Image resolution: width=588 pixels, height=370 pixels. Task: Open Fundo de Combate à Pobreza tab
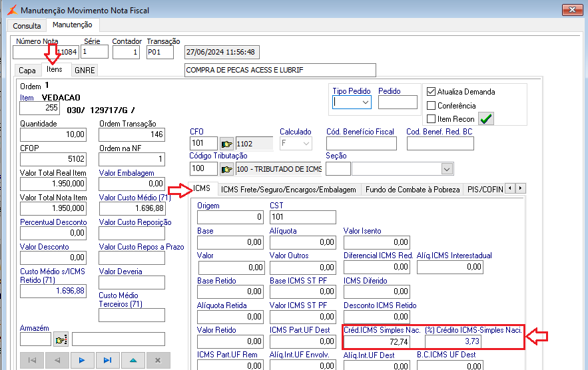(412, 190)
